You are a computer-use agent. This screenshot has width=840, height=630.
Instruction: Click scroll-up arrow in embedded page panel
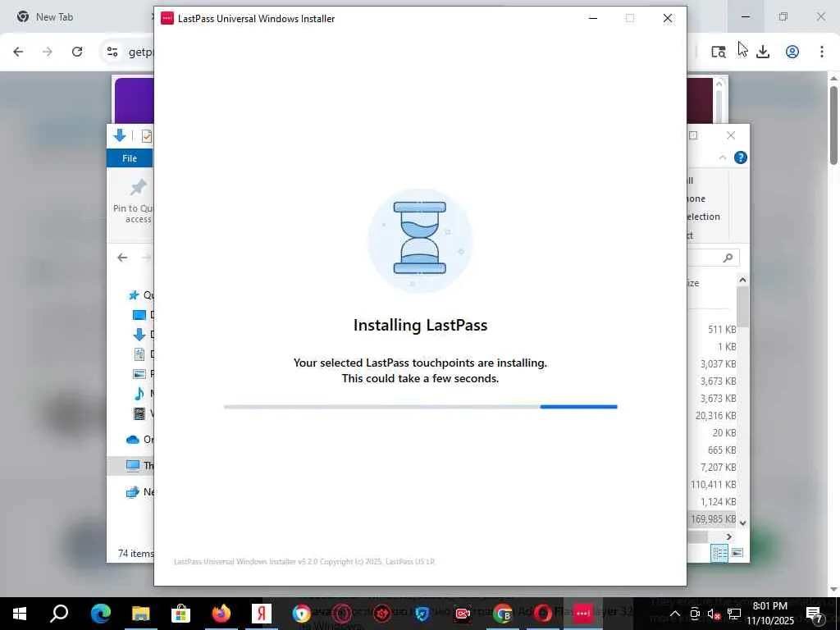tap(719, 84)
